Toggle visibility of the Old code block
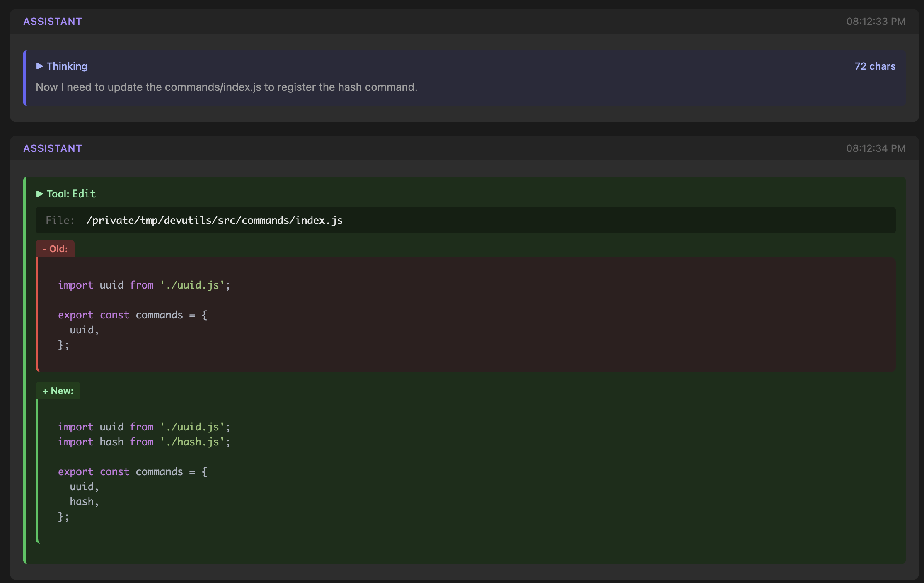The height and width of the screenshot is (583, 924). point(55,248)
